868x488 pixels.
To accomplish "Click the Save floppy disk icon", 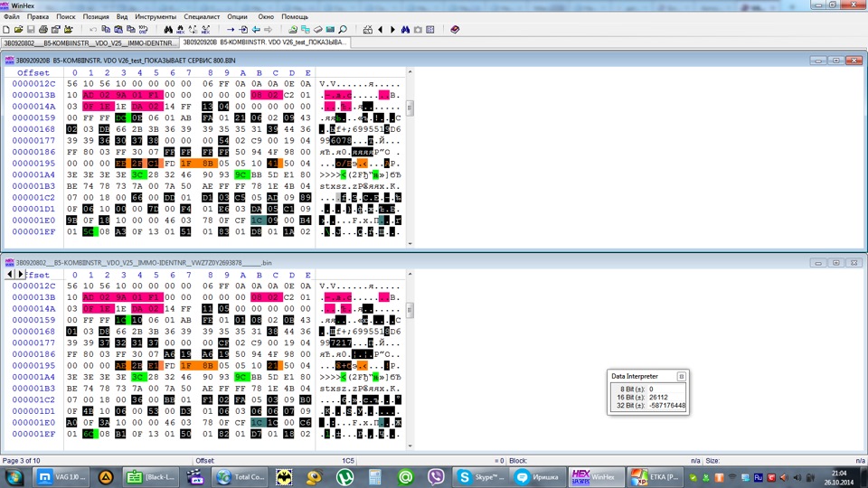I will click(31, 29).
